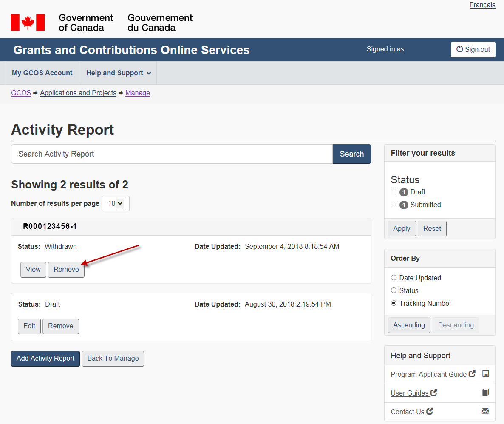Click the Government of Canada flag logo
The height and width of the screenshot is (424, 504).
pos(28,23)
